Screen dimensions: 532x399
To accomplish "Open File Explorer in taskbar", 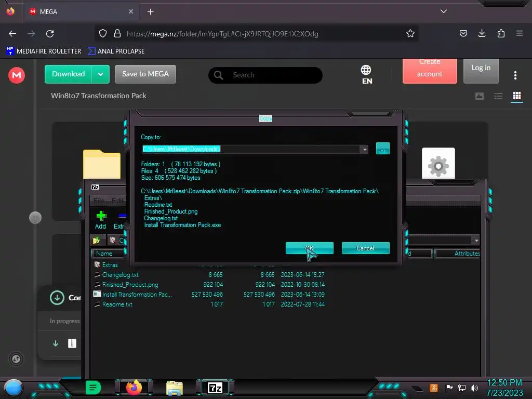I will pyautogui.click(x=175, y=388).
